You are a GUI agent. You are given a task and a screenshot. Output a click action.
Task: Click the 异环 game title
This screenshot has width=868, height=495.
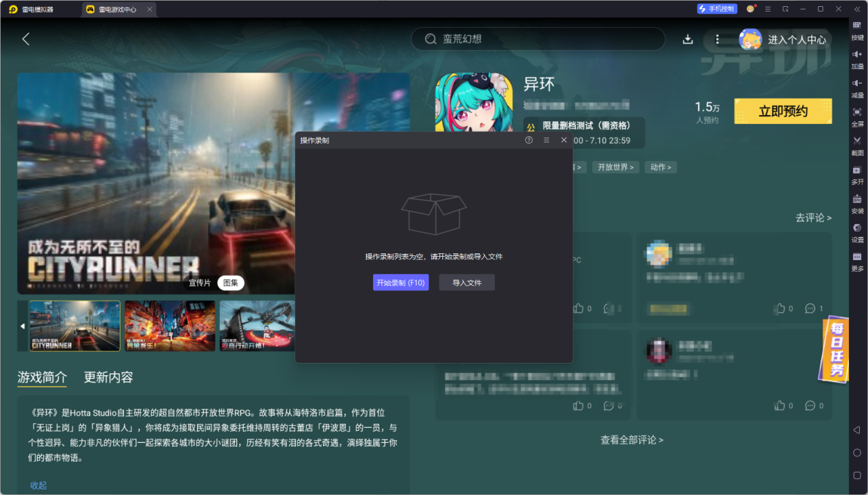pos(539,84)
